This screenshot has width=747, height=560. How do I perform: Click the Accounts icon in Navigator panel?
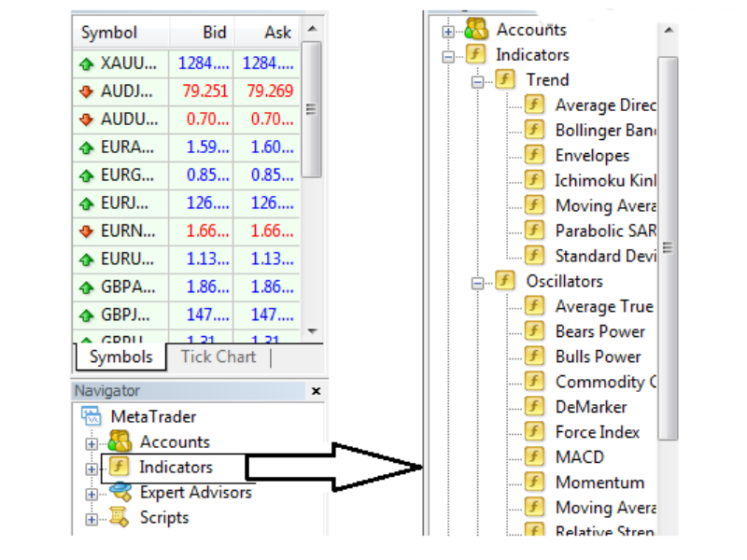pos(120,441)
